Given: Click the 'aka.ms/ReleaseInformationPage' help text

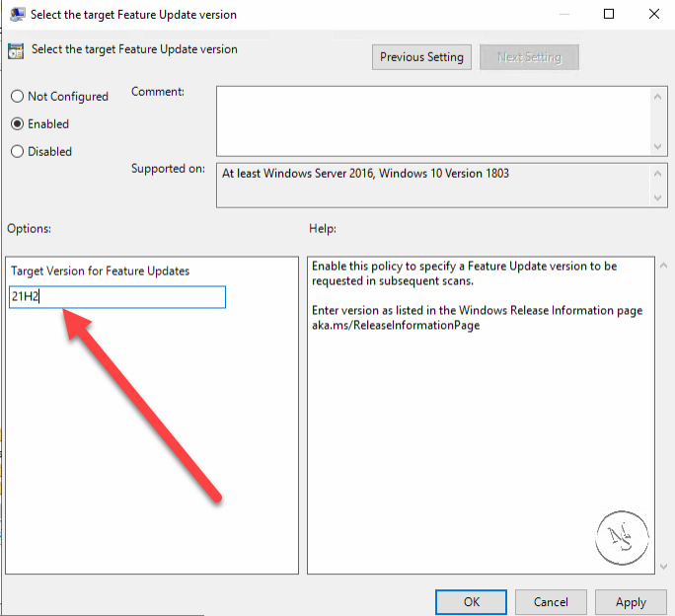Looking at the screenshot, I should tap(396, 325).
